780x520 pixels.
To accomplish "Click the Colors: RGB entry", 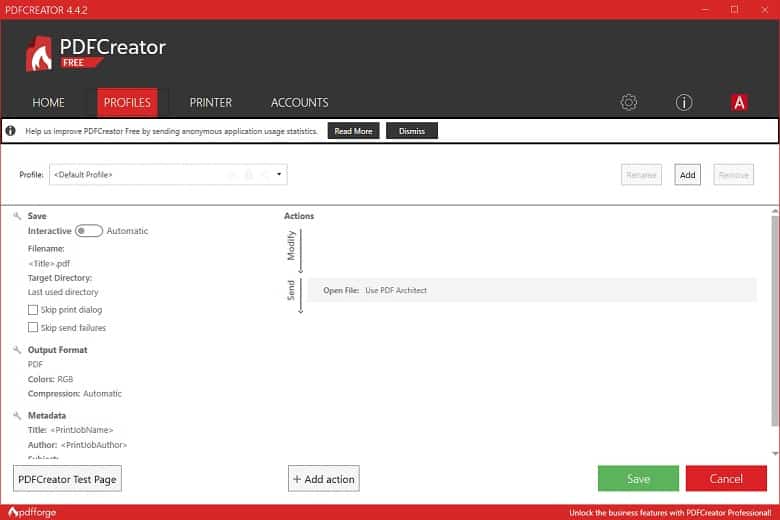I will [x=50, y=379].
